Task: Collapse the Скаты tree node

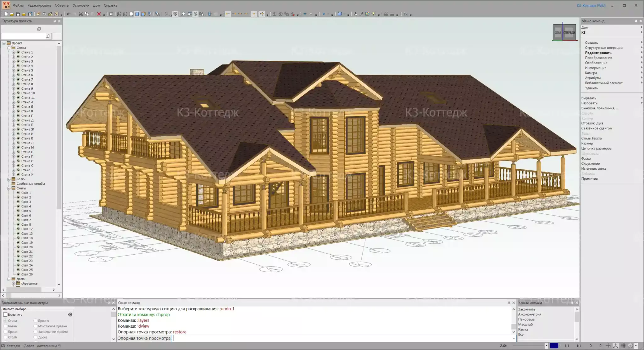Action: [9, 188]
